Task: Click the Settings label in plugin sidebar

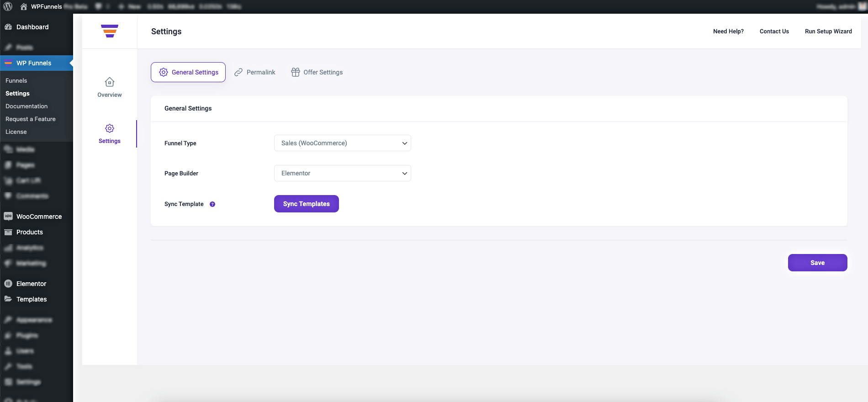Action: [x=110, y=141]
